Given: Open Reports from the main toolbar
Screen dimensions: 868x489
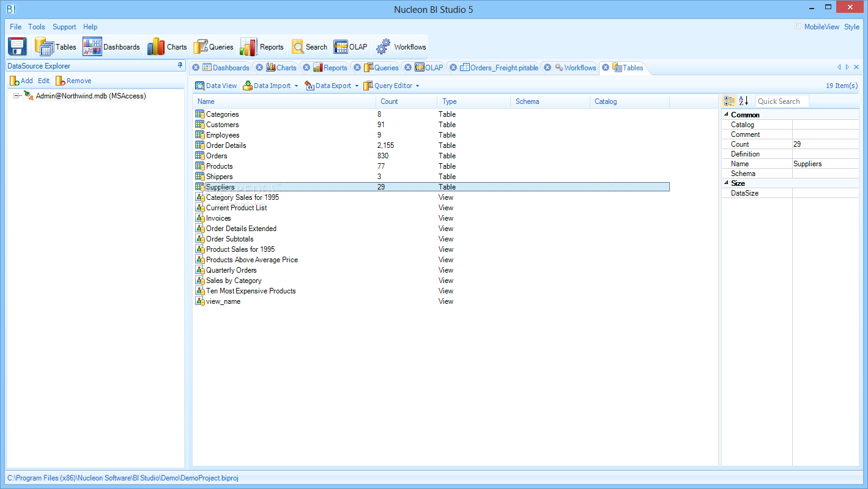Looking at the screenshot, I should pyautogui.click(x=262, y=46).
